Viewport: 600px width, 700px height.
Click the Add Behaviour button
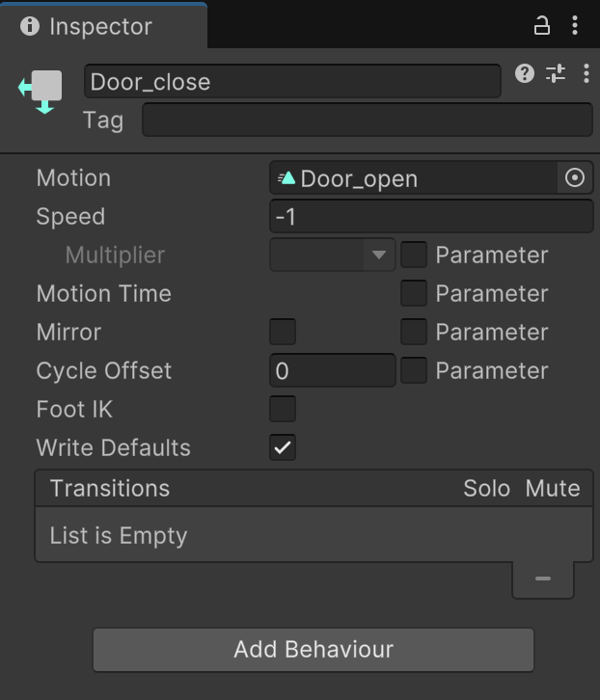click(313, 650)
